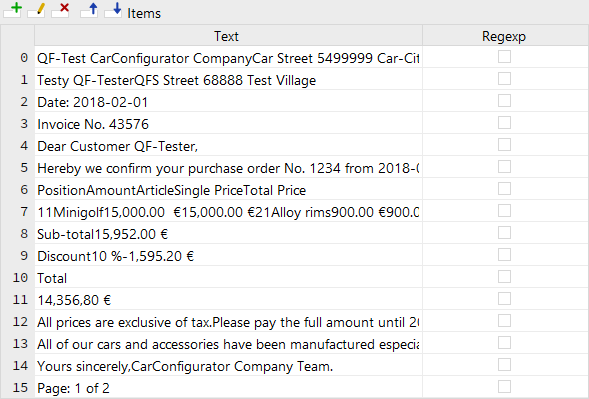Select text cell 'QF-Test CarConfigurator CompanyCar Street'
This screenshot has width=589, height=399.
[228, 58]
